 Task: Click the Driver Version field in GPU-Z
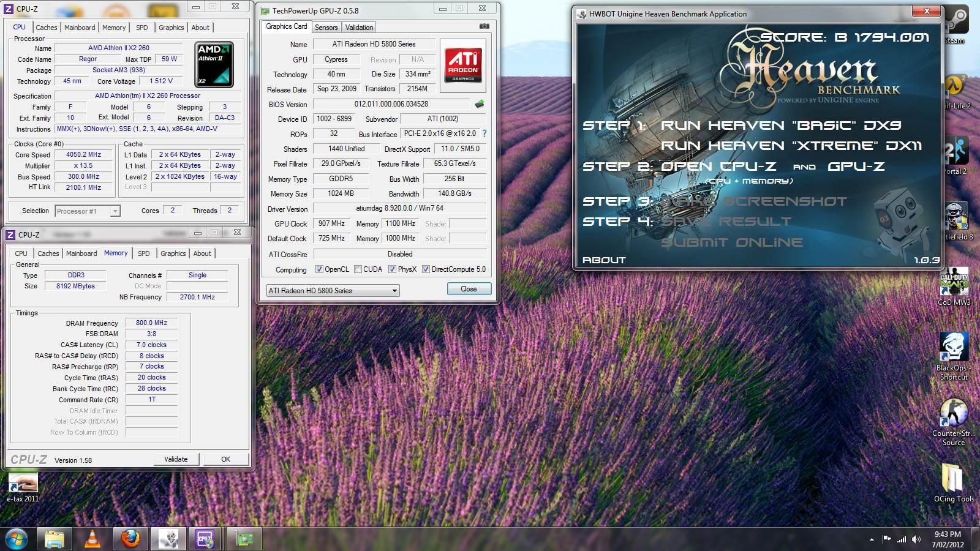[x=400, y=208]
